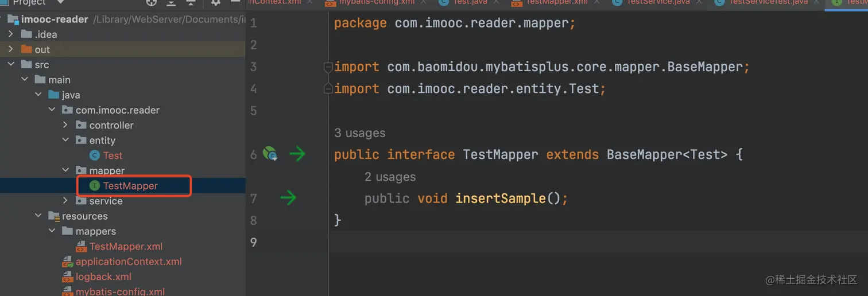Viewport: 868px width, 296px height.
Task: Show the 2 usages hint above insertSample
Action: coord(390,177)
